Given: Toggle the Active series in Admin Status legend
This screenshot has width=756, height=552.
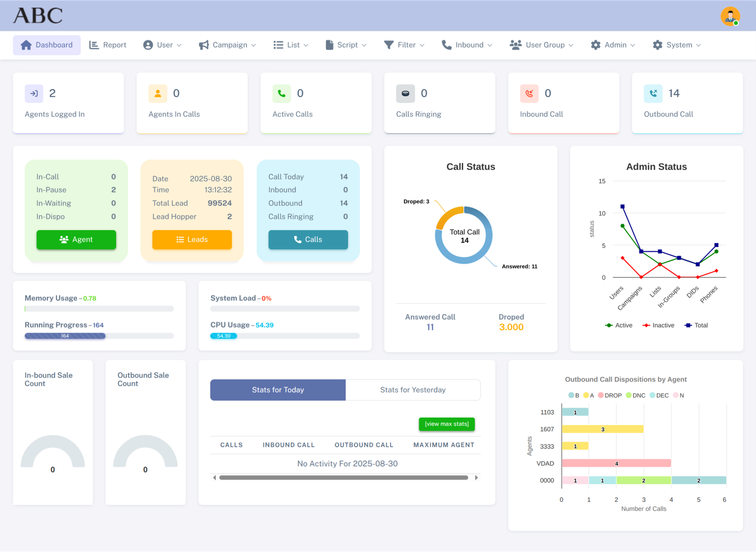Looking at the screenshot, I should (x=619, y=325).
